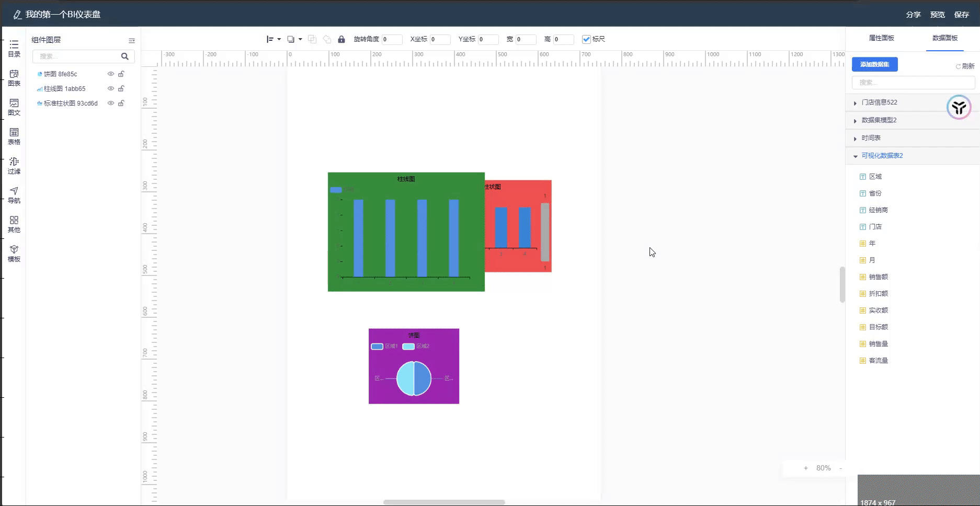Open the 过滤 filter sidebar panel
This screenshot has height=506, width=980.
14,166
